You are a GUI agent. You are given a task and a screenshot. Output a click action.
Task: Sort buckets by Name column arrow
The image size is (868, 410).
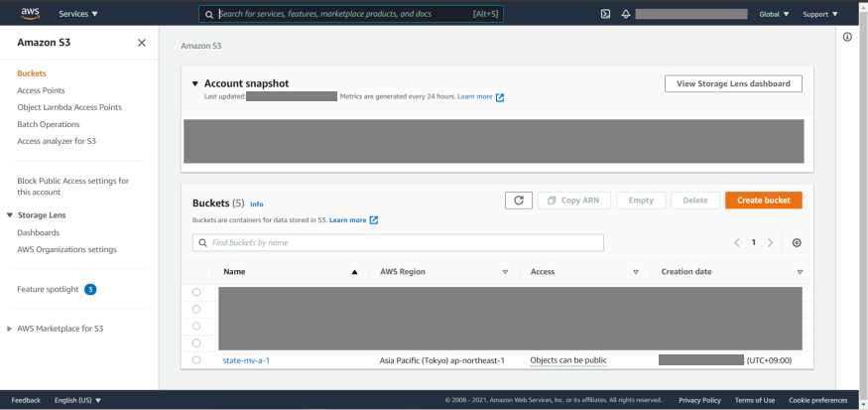coord(354,272)
